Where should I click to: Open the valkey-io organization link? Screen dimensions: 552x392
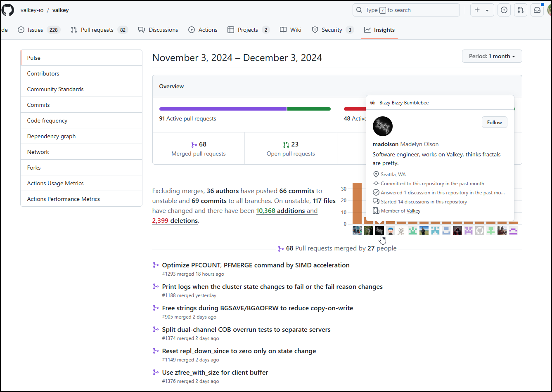pyautogui.click(x=32, y=10)
